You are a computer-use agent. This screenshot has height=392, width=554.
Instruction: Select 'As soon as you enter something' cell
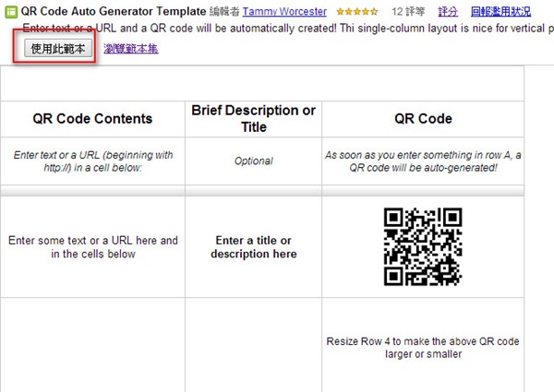(x=423, y=161)
